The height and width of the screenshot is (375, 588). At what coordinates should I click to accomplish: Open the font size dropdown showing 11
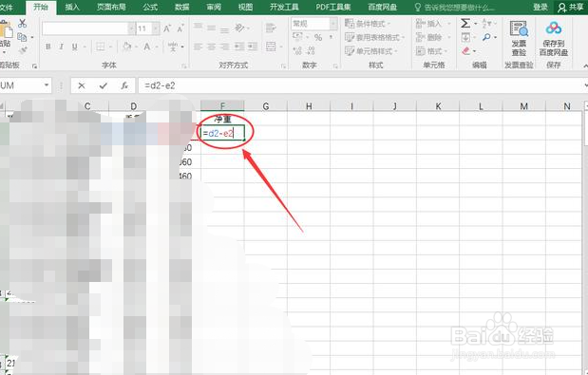pos(156,28)
